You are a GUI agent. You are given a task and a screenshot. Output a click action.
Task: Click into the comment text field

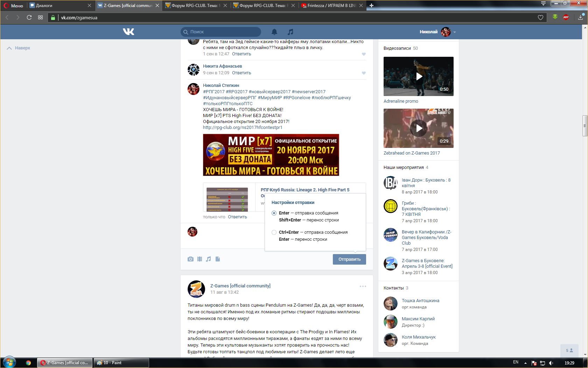tap(233, 237)
